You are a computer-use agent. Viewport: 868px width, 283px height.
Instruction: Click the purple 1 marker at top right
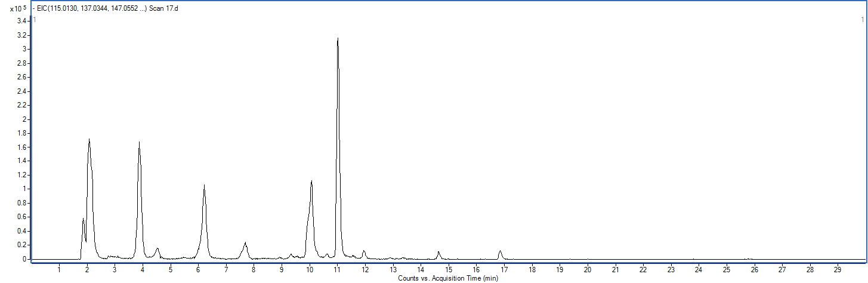pyautogui.click(x=862, y=20)
